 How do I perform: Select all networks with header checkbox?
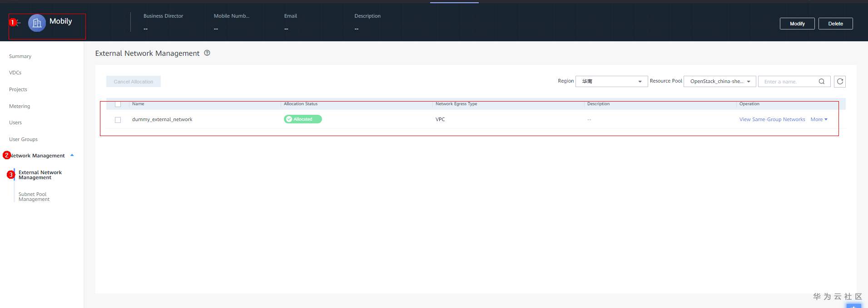118,104
